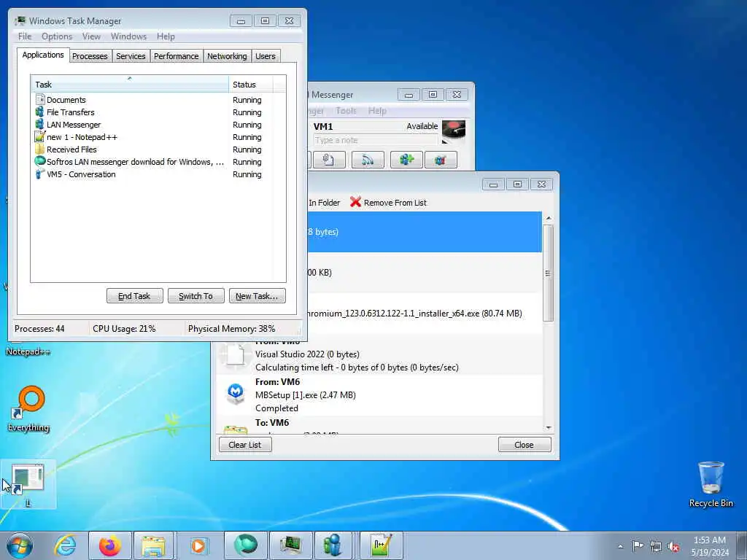
Task: Click the Close button in File Transfers
Action: 524,444
